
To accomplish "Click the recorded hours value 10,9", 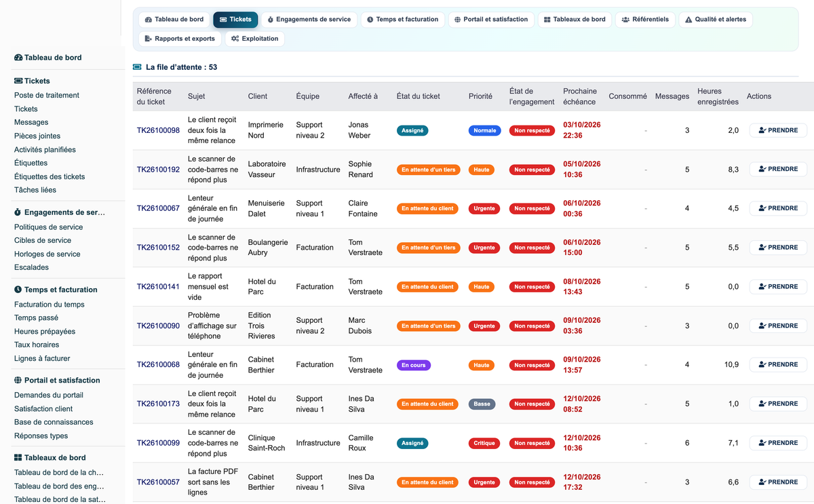I will tap(731, 365).
